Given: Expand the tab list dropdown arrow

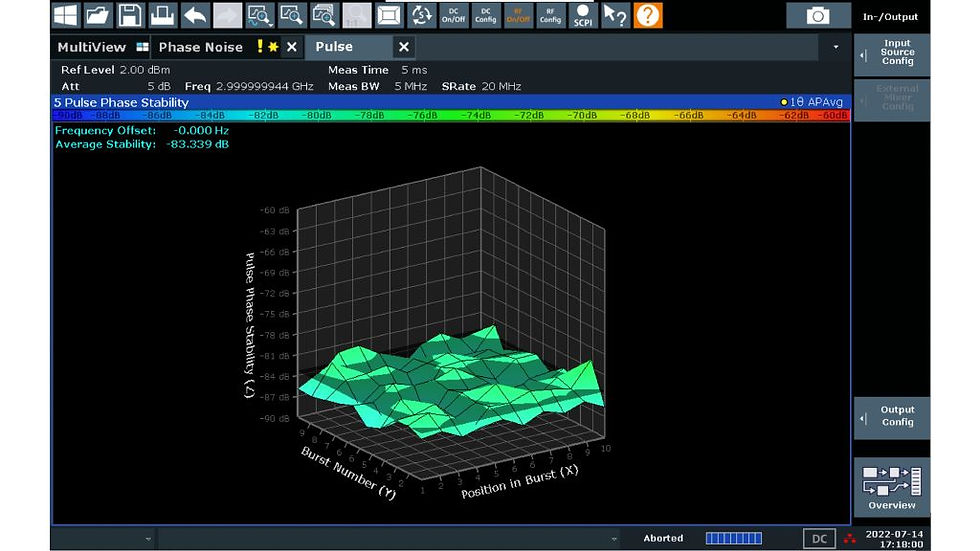Looking at the screenshot, I should (x=836, y=47).
